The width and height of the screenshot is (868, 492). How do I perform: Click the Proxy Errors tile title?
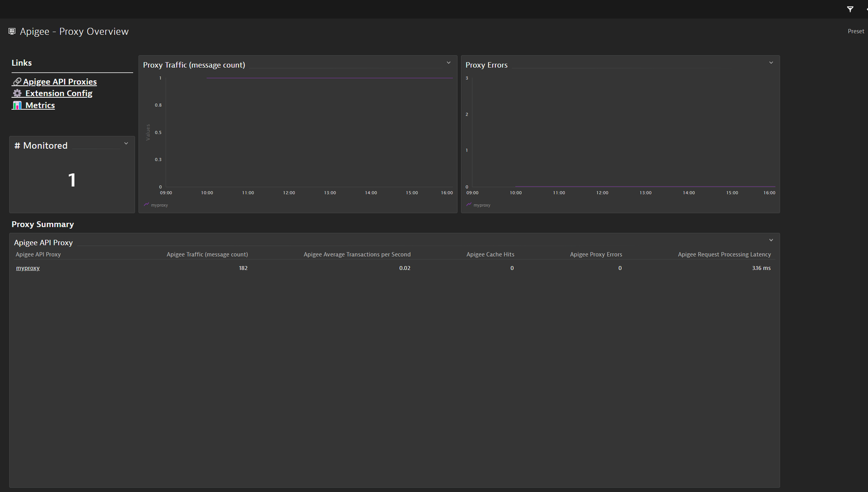[487, 65]
